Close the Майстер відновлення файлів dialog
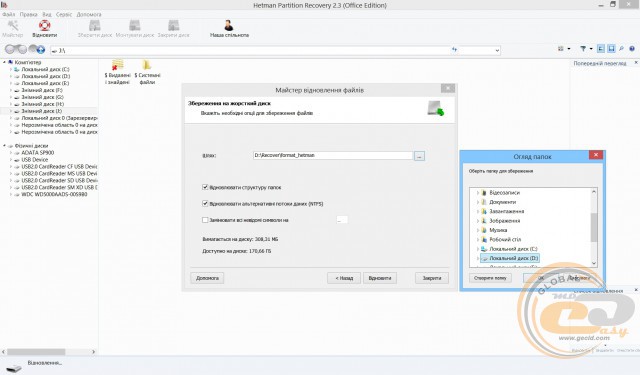This screenshot has height=375, width=640. pos(448,88)
